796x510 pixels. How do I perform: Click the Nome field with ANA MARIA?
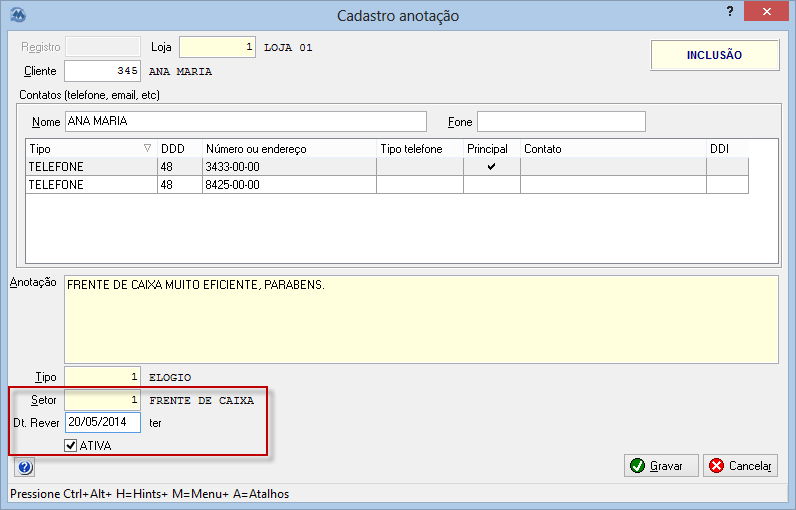point(246,121)
